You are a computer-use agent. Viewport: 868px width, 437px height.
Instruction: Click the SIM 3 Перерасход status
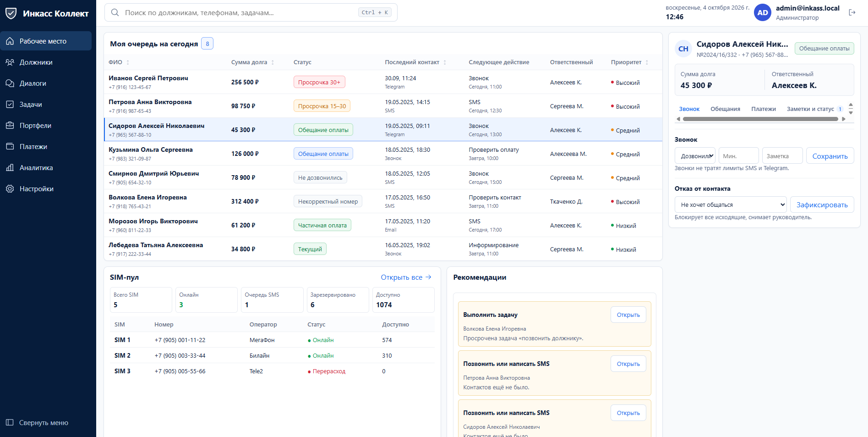[327, 371]
